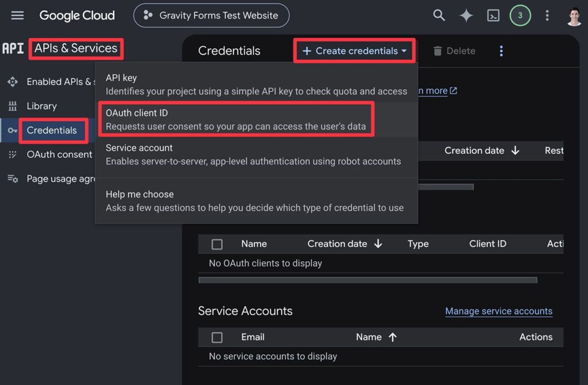Screen dimensions: 588x385
Task: Open Page usage agreements
Action: [61, 179]
